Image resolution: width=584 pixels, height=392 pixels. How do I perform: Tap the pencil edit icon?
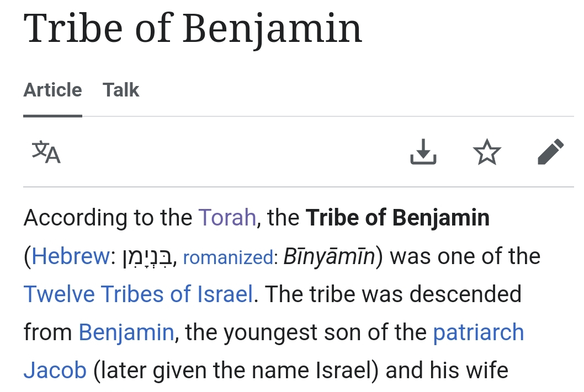(x=550, y=152)
